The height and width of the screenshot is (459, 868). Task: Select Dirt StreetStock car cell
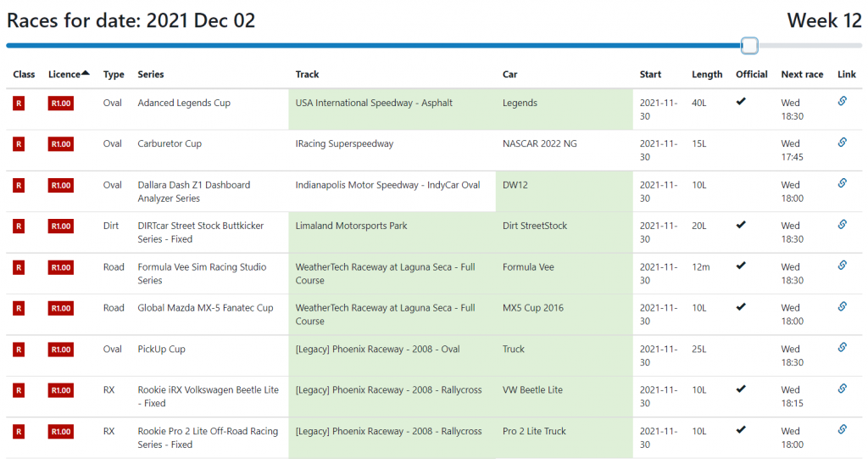coord(564,232)
